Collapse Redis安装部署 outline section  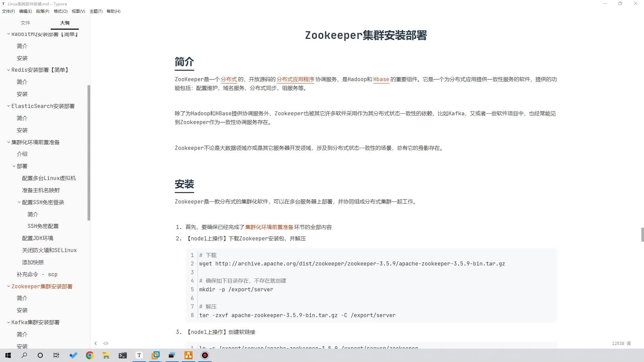(x=8, y=70)
